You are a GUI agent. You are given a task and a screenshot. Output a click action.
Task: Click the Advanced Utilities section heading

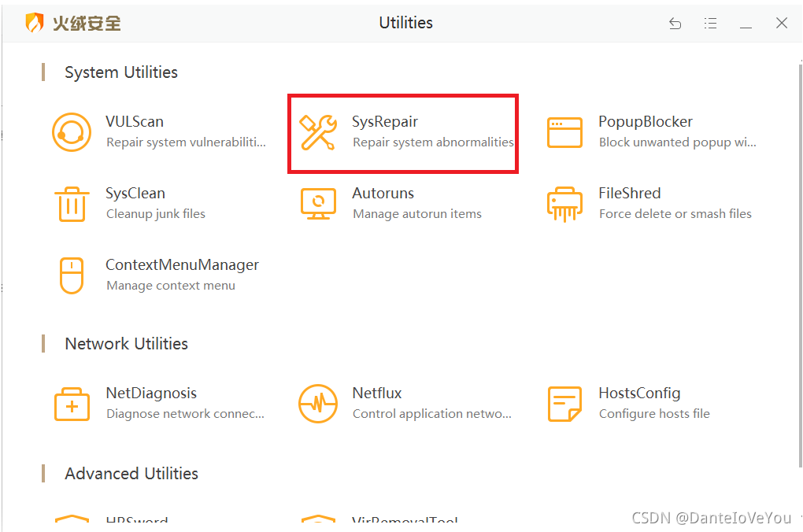[131, 474]
